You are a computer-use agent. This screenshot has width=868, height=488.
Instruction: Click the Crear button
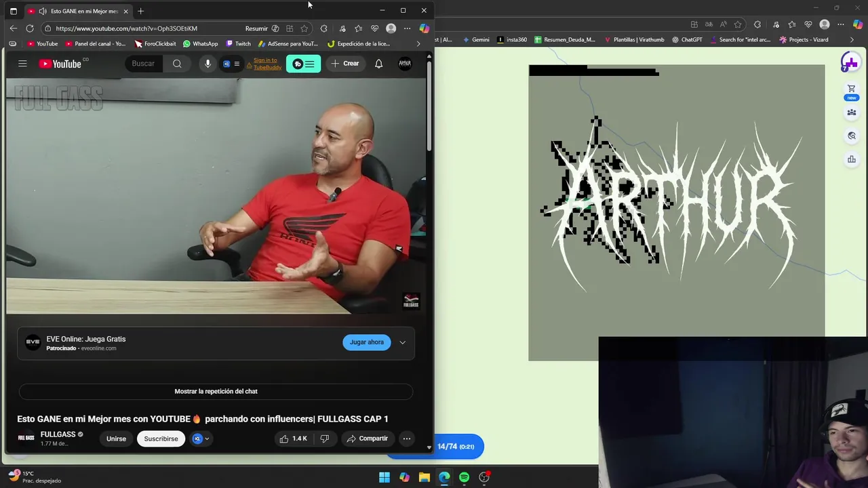[x=344, y=64]
